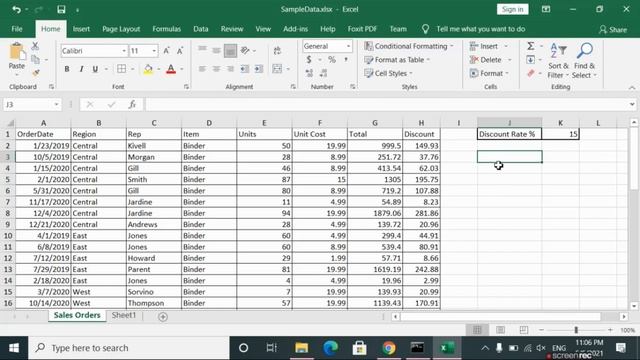Expand Format as Table menu
Image resolution: width=640 pixels, height=360 pixels.
397,60
